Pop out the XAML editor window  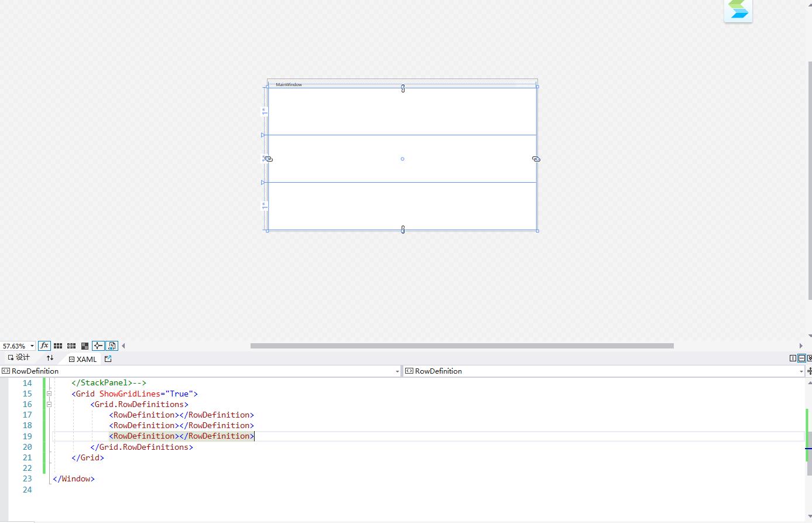click(108, 359)
